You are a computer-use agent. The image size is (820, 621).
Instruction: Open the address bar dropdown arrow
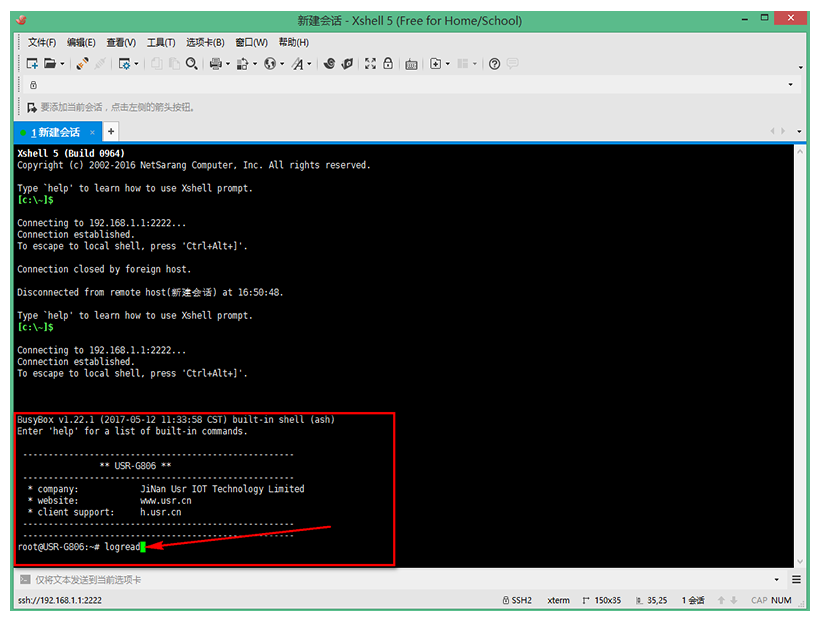click(x=791, y=85)
